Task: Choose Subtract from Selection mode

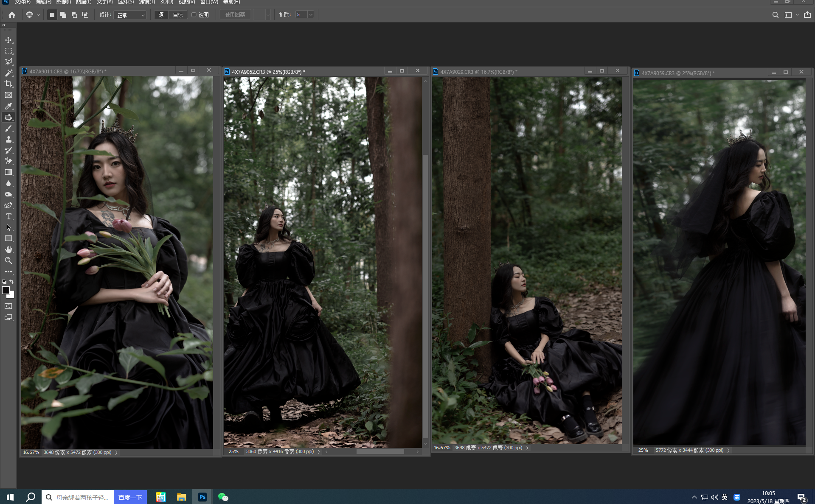Action: [74, 15]
